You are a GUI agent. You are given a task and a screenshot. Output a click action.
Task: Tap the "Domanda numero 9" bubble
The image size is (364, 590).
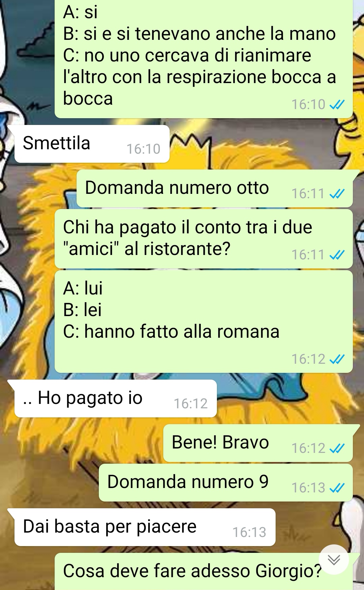tap(226, 483)
